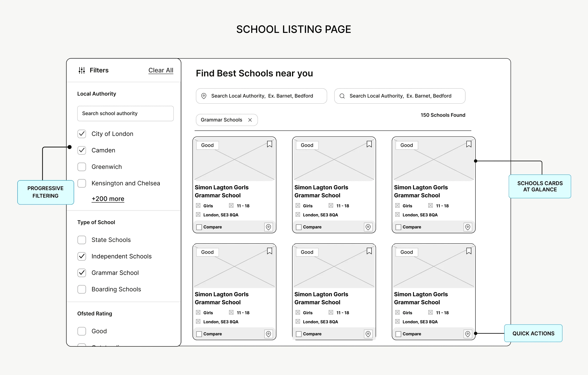Focus the search field with the pin icon

coord(261,96)
